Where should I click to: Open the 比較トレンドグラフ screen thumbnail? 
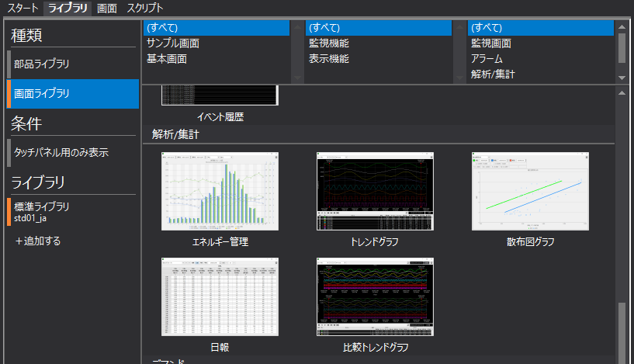(376, 296)
